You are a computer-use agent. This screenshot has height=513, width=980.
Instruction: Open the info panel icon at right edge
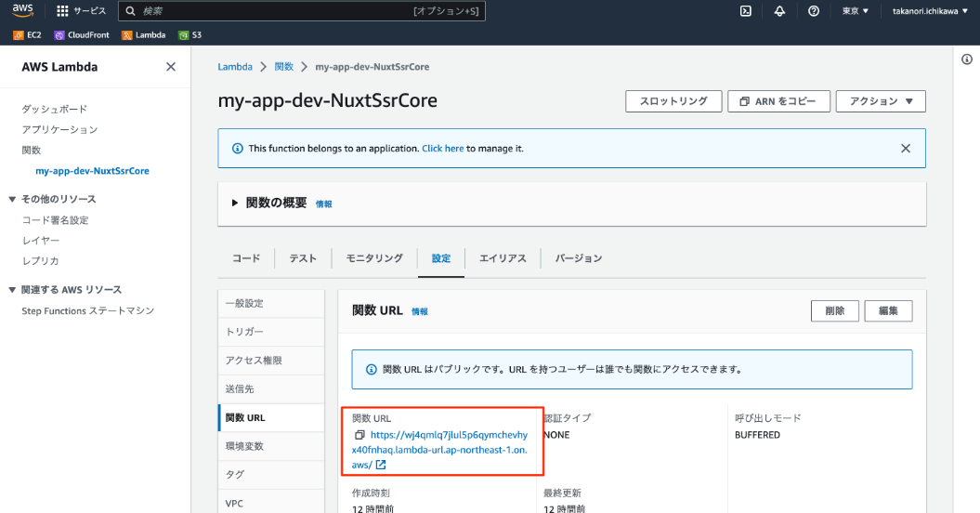click(x=967, y=59)
